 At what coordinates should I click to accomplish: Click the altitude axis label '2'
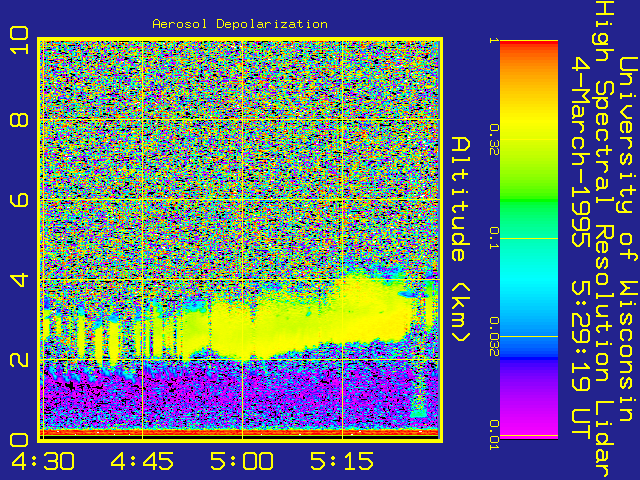tap(19, 360)
